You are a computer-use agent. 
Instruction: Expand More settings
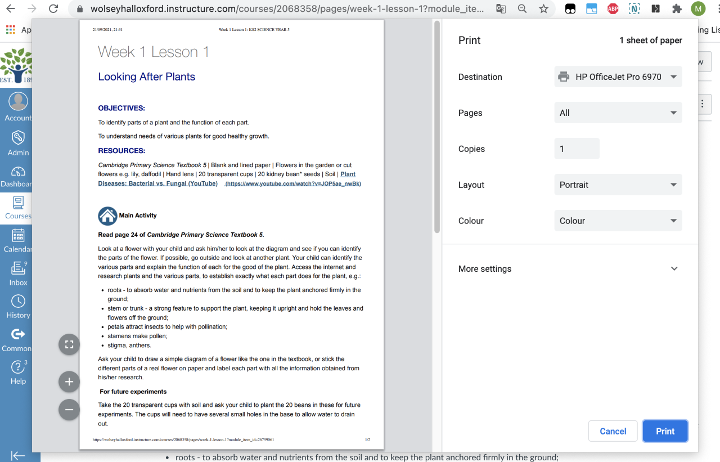568,269
